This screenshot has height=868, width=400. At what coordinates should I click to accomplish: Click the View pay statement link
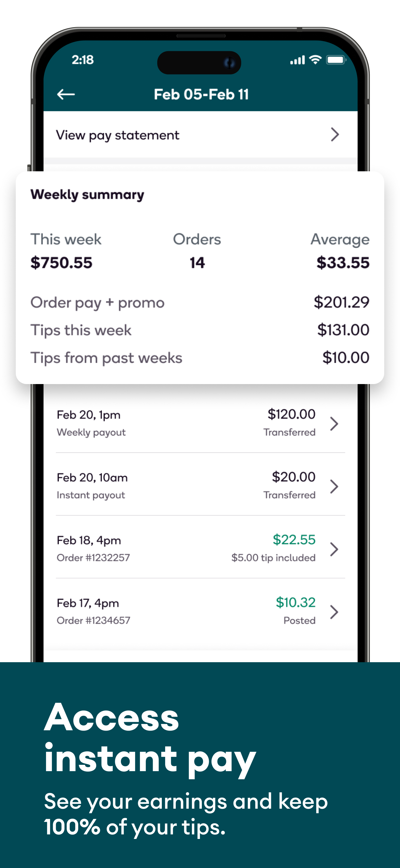coord(117,135)
